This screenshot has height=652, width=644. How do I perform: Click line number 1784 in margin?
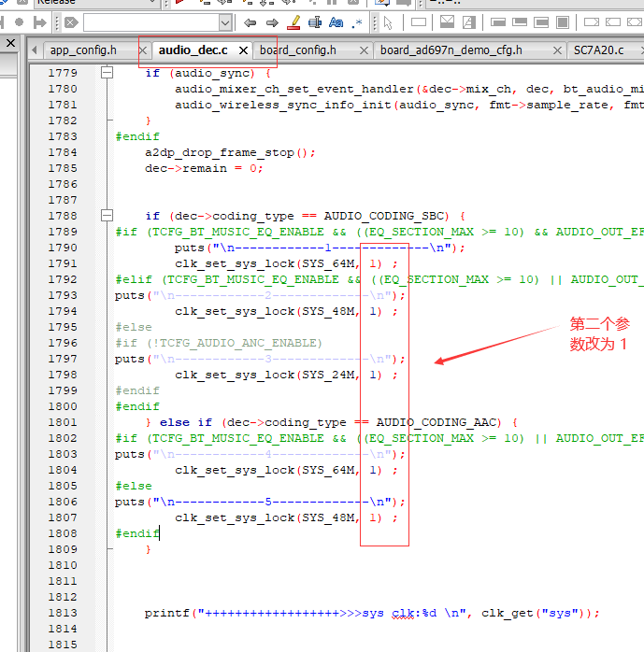click(x=63, y=152)
